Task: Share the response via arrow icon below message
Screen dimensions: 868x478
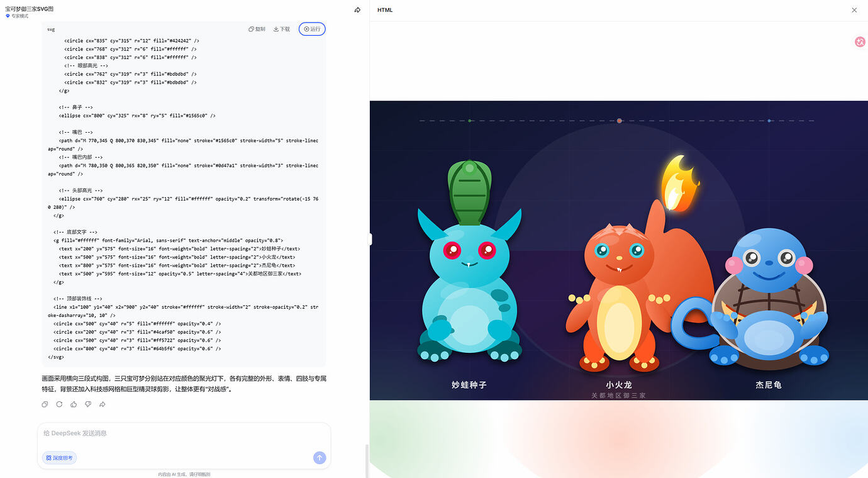Action: coord(103,404)
